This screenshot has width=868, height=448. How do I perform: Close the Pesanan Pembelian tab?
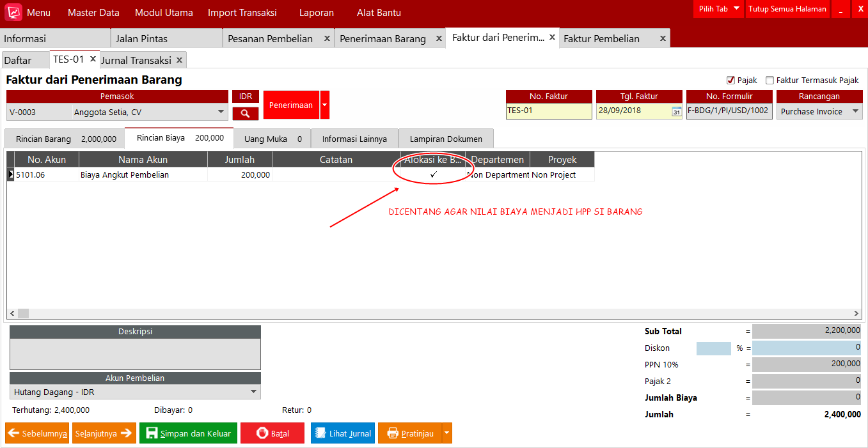(x=327, y=38)
